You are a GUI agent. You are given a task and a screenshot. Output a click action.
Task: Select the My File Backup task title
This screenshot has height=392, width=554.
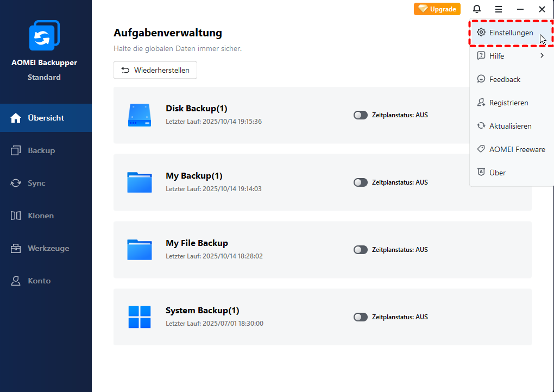click(x=197, y=243)
